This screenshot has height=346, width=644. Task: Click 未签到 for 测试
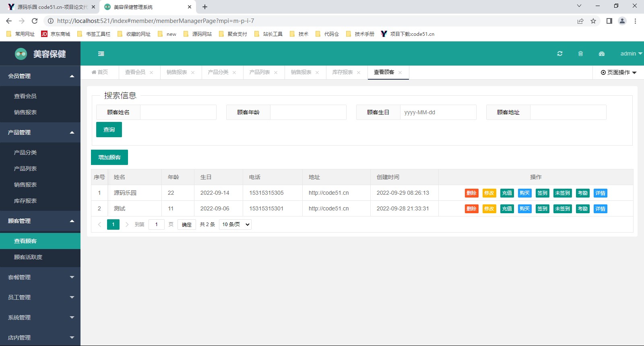click(x=562, y=209)
